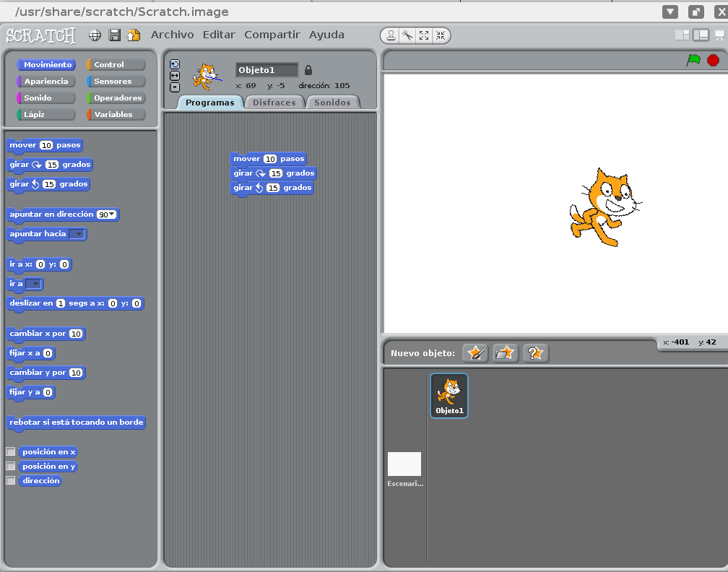This screenshot has width=728, height=572.
Task: Switch to the Disfraces tab
Action: [x=274, y=103]
